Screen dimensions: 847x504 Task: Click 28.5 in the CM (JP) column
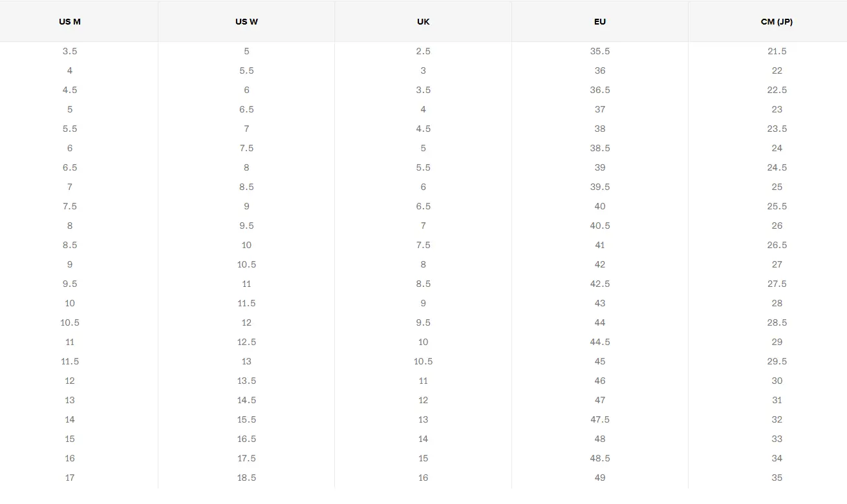tap(777, 322)
